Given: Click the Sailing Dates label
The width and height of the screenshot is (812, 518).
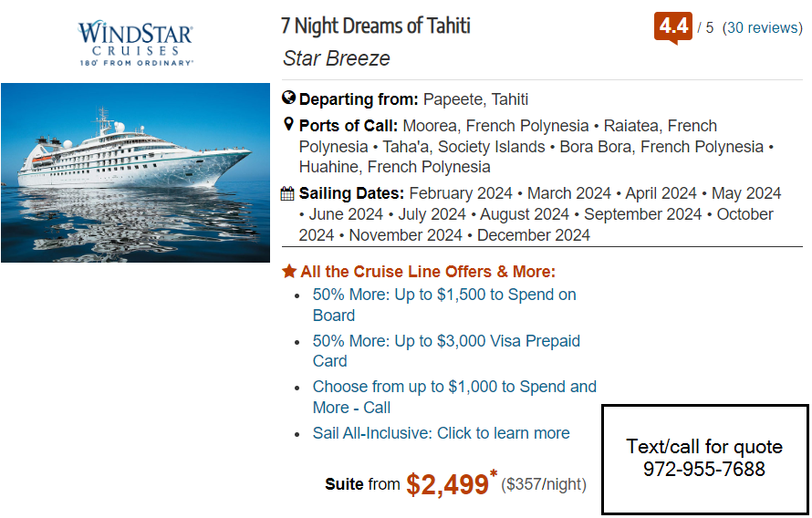Looking at the screenshot, I should pos(351,193).
